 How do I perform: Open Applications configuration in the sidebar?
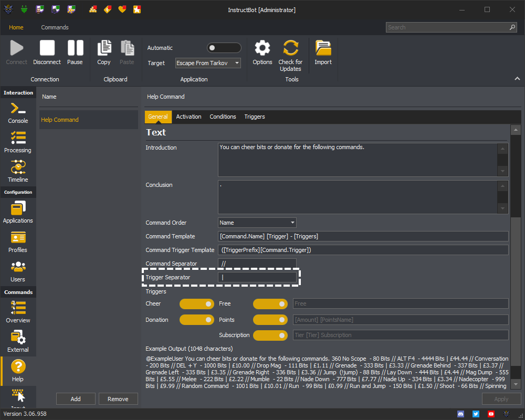pos(18,212)
